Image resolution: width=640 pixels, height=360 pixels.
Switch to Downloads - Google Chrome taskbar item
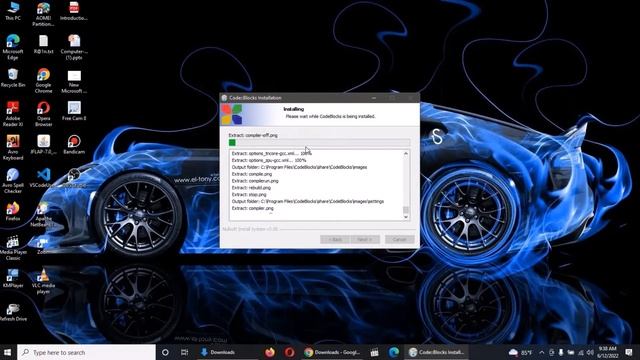pos(332,352)
